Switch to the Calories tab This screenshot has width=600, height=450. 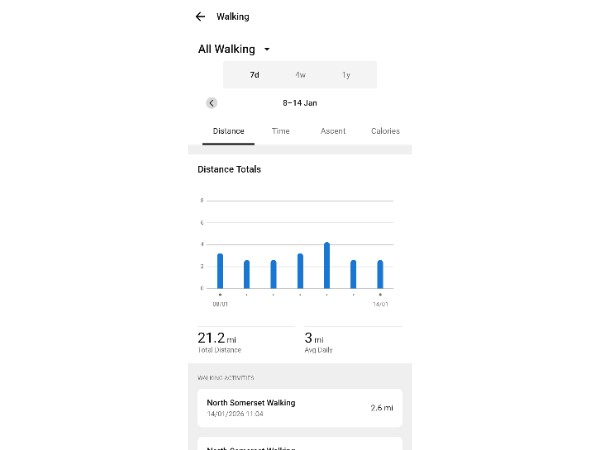(x=385, y=131)
